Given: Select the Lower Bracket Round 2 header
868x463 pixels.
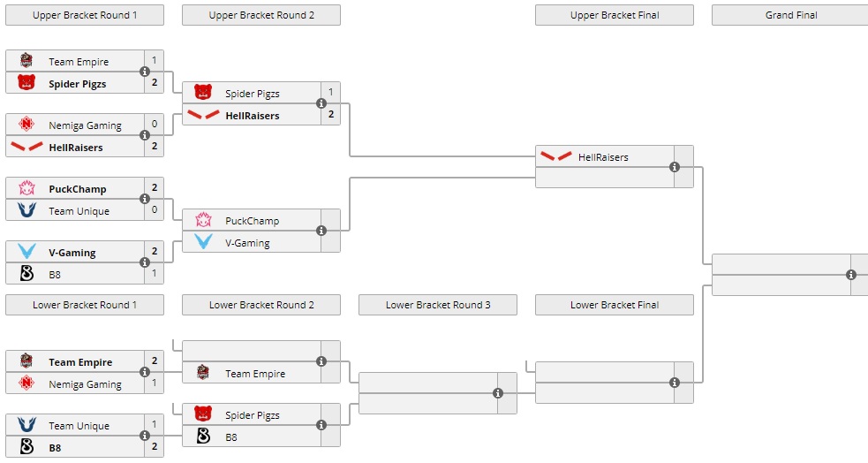Looking at the screenshot, I should pyautogui.click(x=261, y=305).
